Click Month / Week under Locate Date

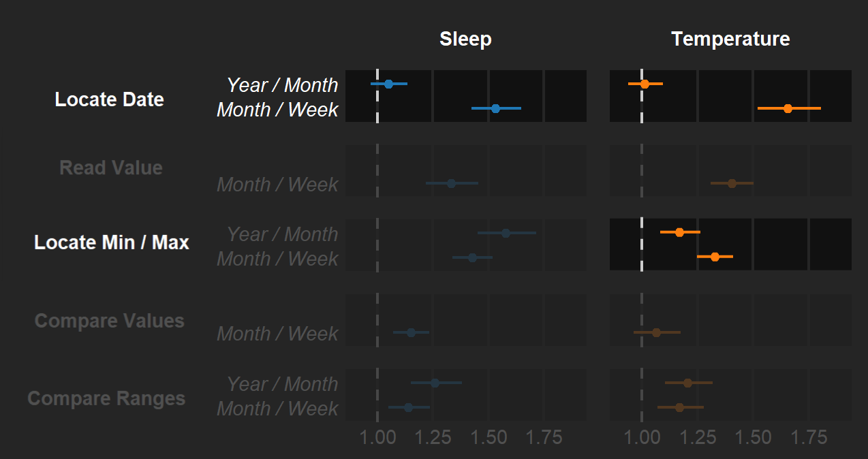(x=277, y=110)
